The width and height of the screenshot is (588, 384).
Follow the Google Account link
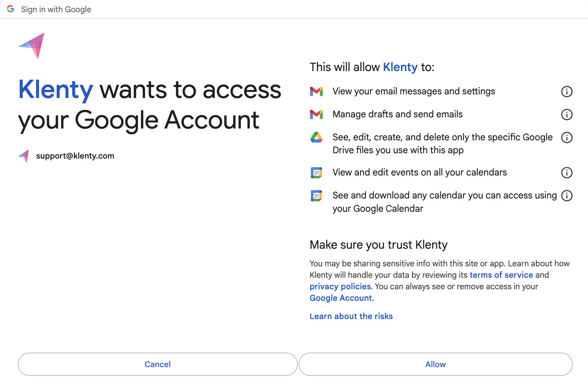pos(341,298)
